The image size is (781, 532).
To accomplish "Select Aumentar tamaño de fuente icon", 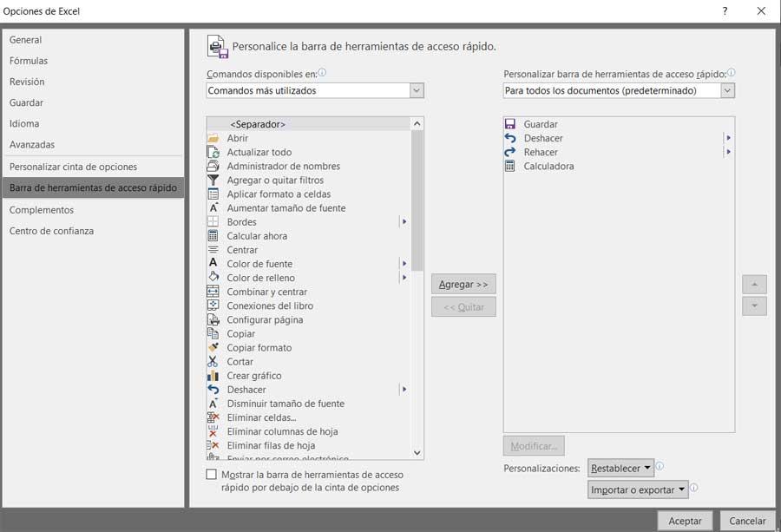I will coord(213,207).
